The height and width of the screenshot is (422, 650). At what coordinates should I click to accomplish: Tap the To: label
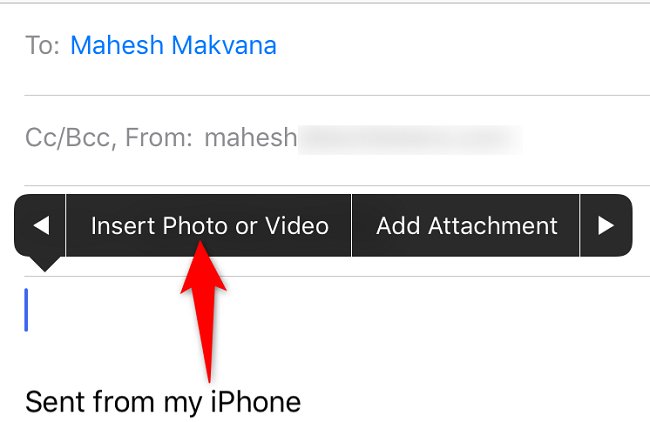click(x=43, y=45)
